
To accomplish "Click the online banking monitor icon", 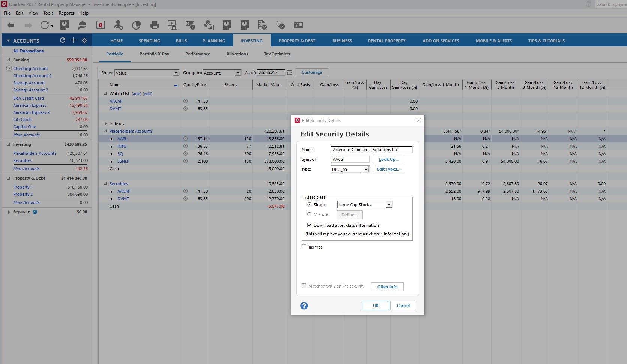I will pyautogui.click(x=172, y=25).
